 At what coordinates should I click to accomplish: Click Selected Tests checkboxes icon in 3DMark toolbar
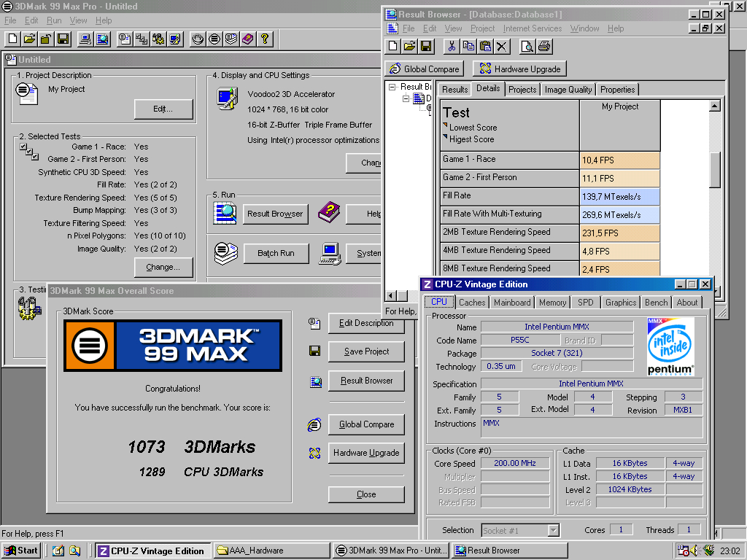pyautogui.click(x=142, y=39)
